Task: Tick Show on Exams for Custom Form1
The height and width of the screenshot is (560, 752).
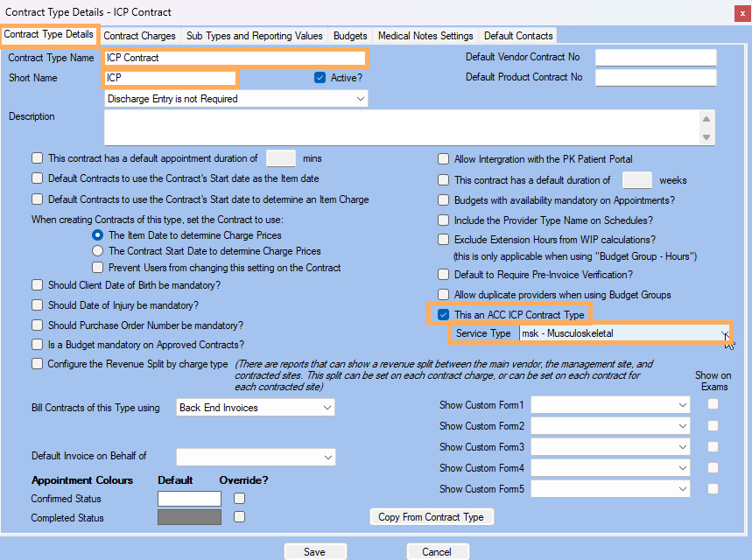Action: point(713,404)
